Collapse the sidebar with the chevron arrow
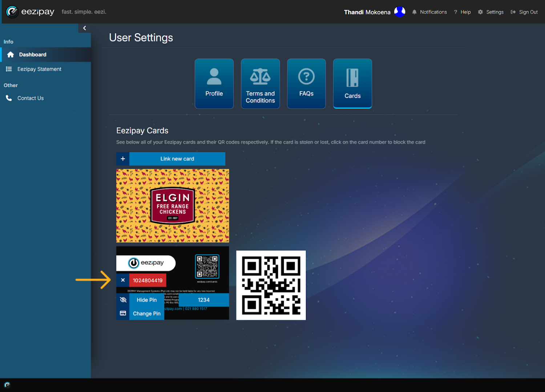545x392 pixels. pyautogui.click(x=85, y=28)
